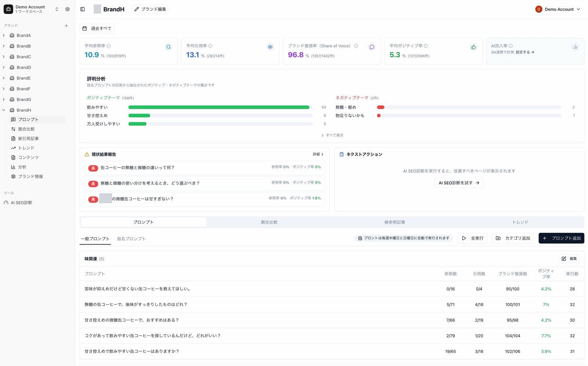Image resolution: width=588 pixels, height=366 pixels.
Task: Open the コンテンツ sidebar item
Action: [37, 157]
